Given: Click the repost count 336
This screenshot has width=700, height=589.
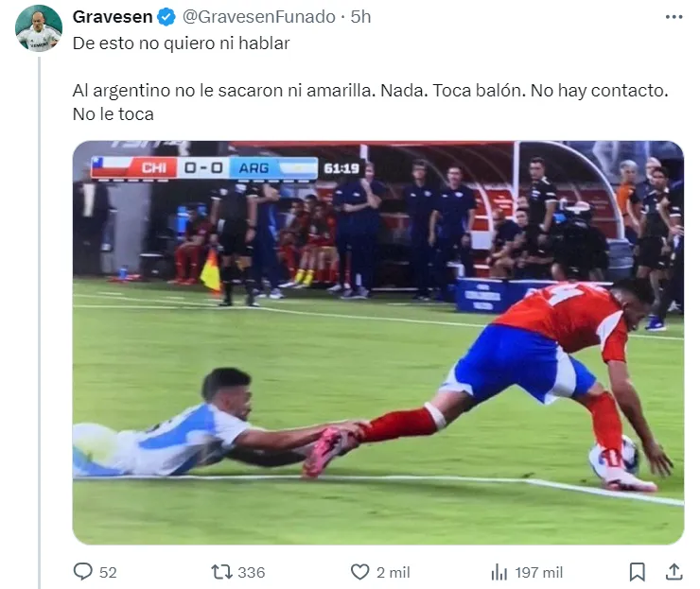Looking at the screenshot, I should pyautogui.click(x=252, y=572).
